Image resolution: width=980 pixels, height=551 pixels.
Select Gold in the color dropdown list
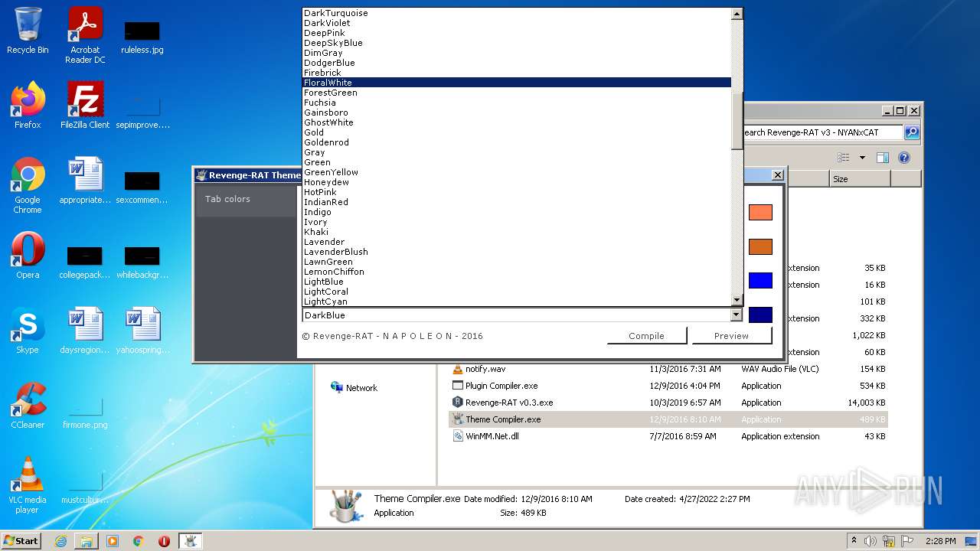coord(517,132)
